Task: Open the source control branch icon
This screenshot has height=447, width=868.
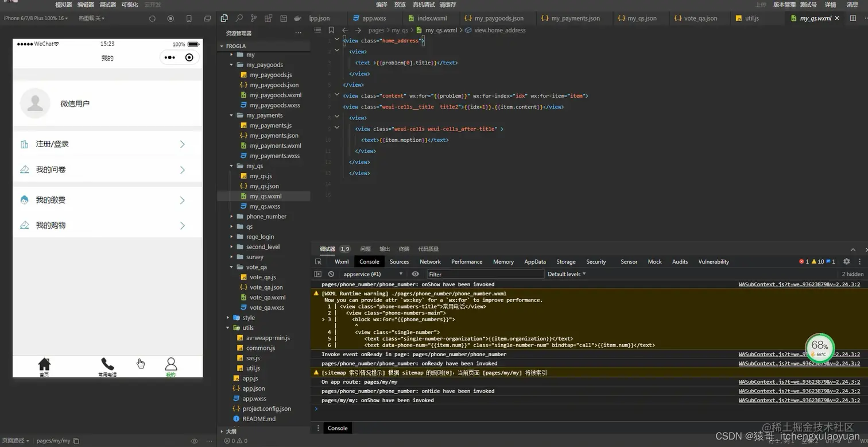Action: 254,18
